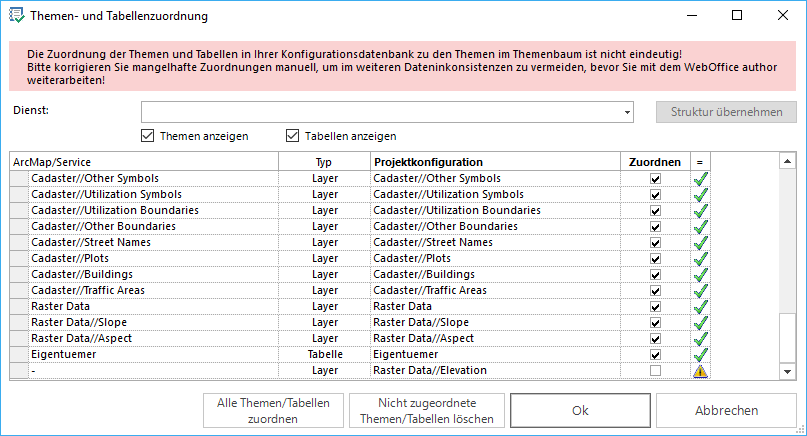Click the ArcMap/Service column header
The width and height of the screenshot is (807, 436).
pyautogui.click(x=144, y=162)
